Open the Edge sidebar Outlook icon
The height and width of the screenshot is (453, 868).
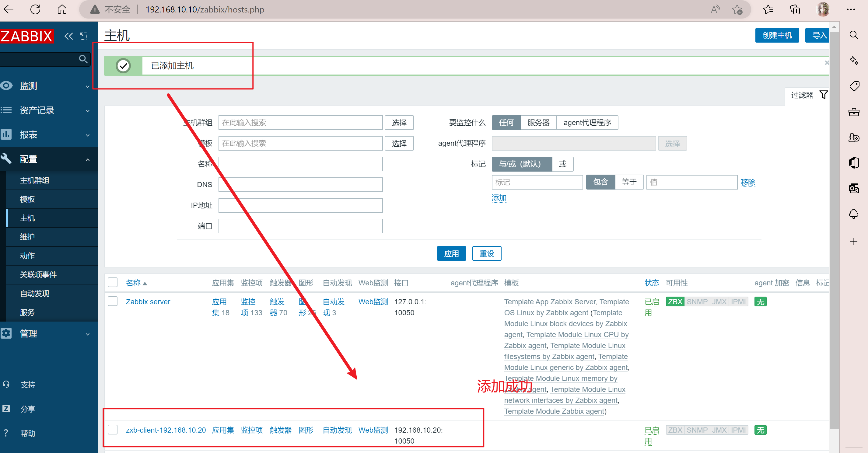tap(853, 188)
